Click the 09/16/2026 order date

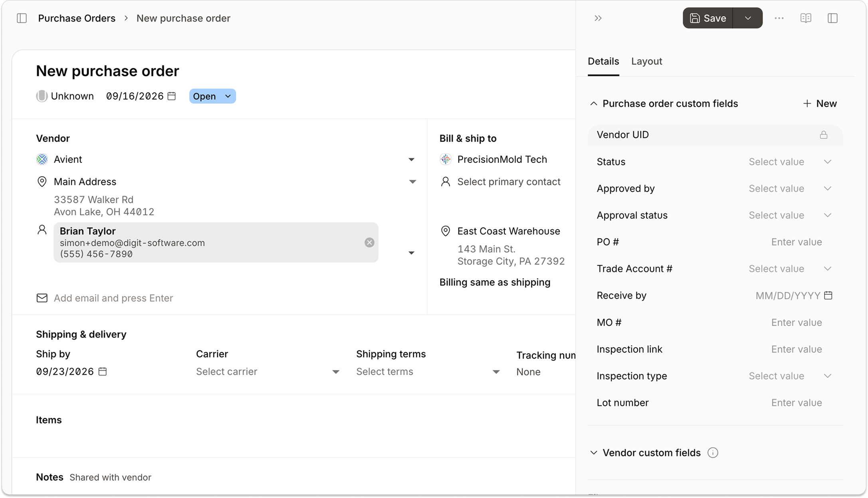135,96
